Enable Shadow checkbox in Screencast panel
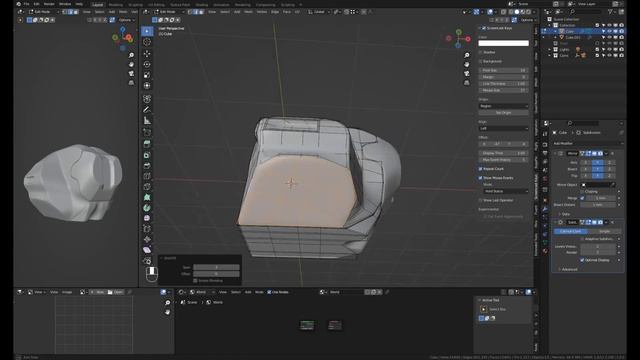Viewport: 640px width, 360px height. (x=480, y=52)
